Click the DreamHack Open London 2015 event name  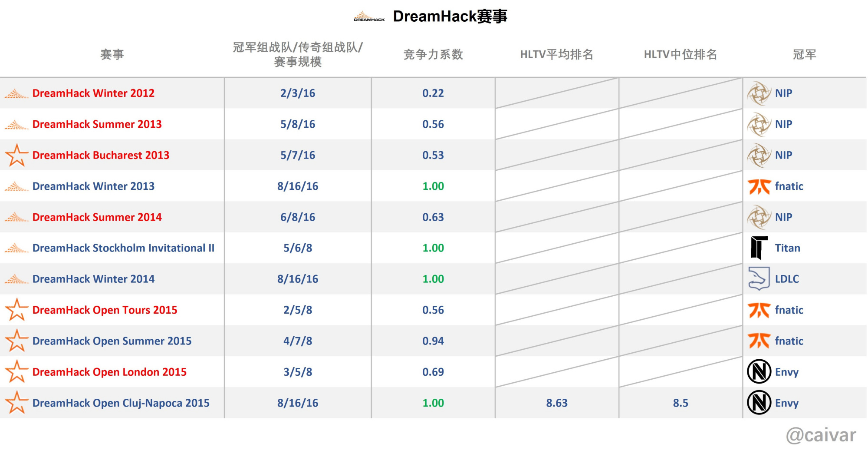pyautogui.click(x=109, y=372)
